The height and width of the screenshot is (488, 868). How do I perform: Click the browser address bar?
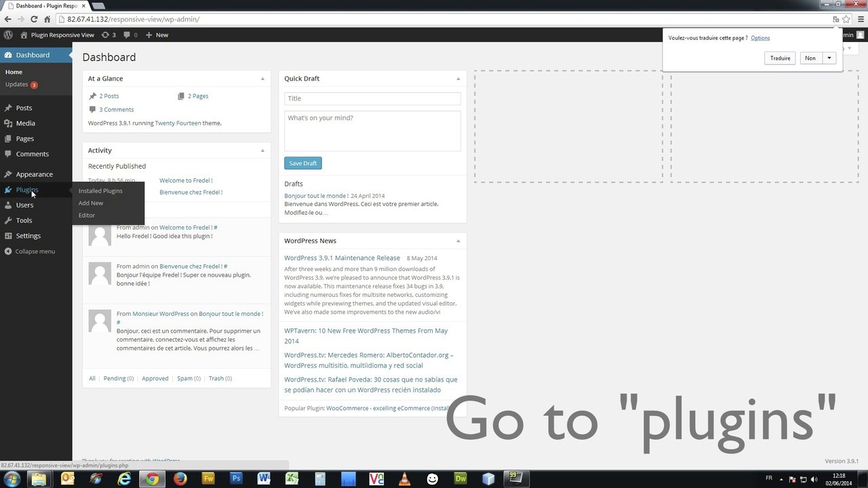[444, 19]
